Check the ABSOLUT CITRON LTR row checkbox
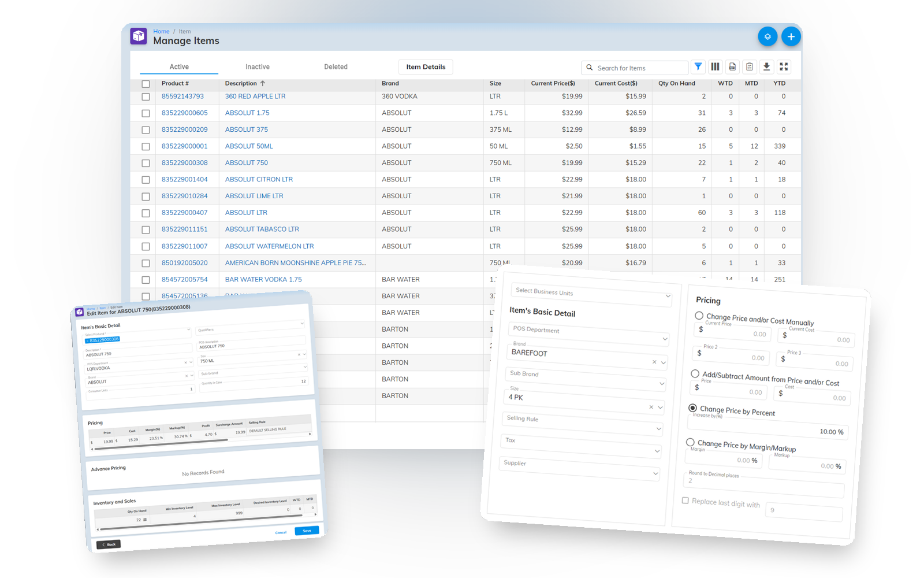The width and height of the screenshot is (924, 578). click(146, 180)
